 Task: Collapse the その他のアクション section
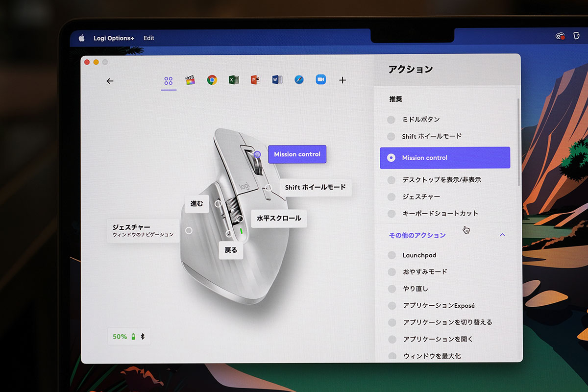click(x=502, y=235)
